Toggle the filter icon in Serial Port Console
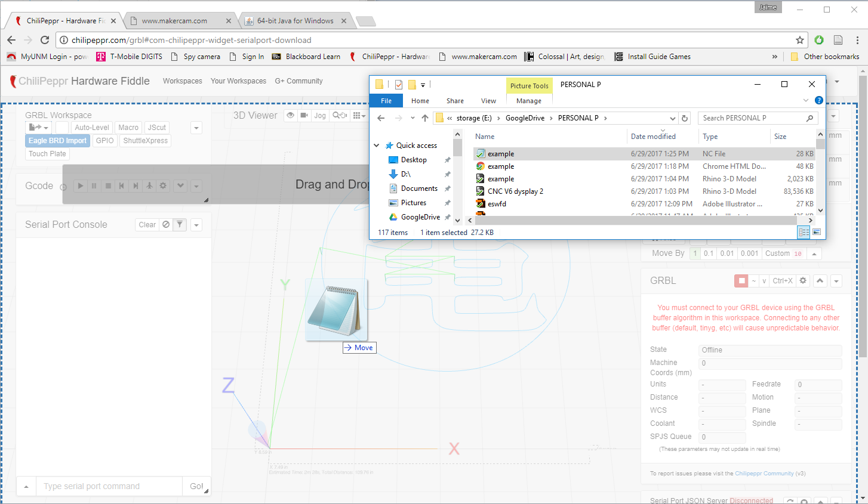 (180, 225)
